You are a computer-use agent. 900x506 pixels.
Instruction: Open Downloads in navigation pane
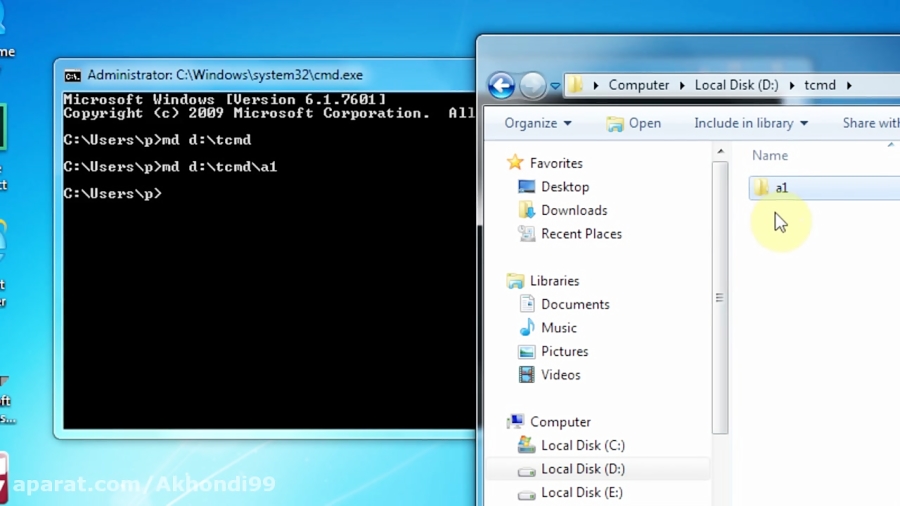pos(574,211)
